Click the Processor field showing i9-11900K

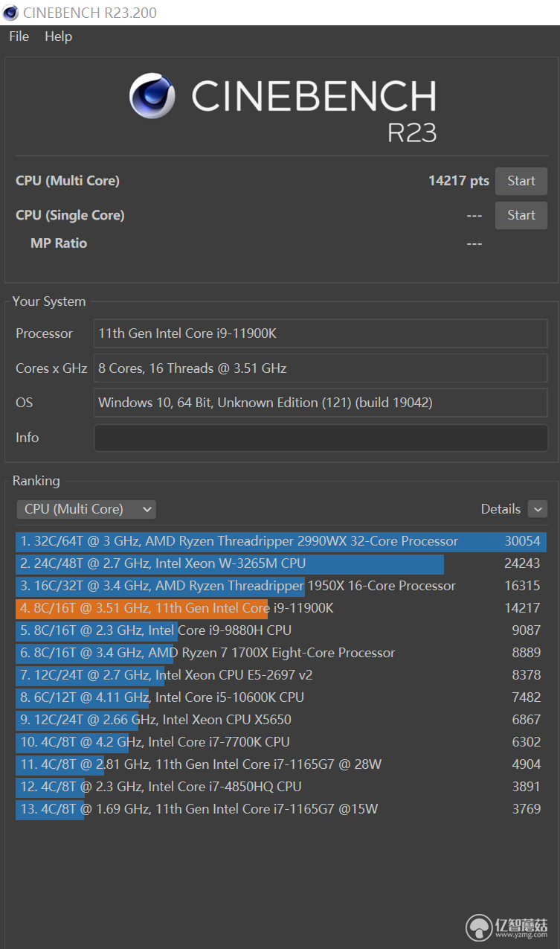click(x=321, y=333)
